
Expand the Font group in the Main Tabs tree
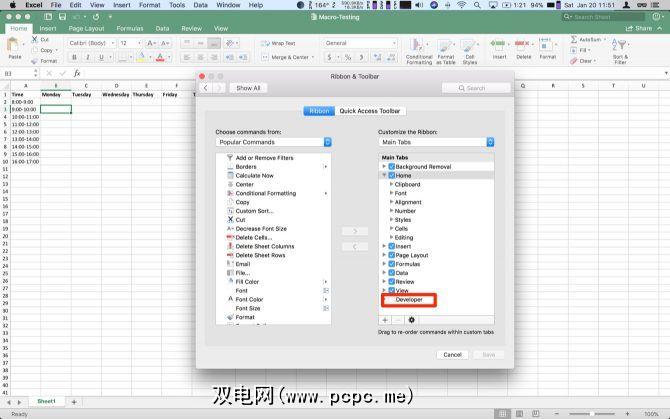click(391, 193)
